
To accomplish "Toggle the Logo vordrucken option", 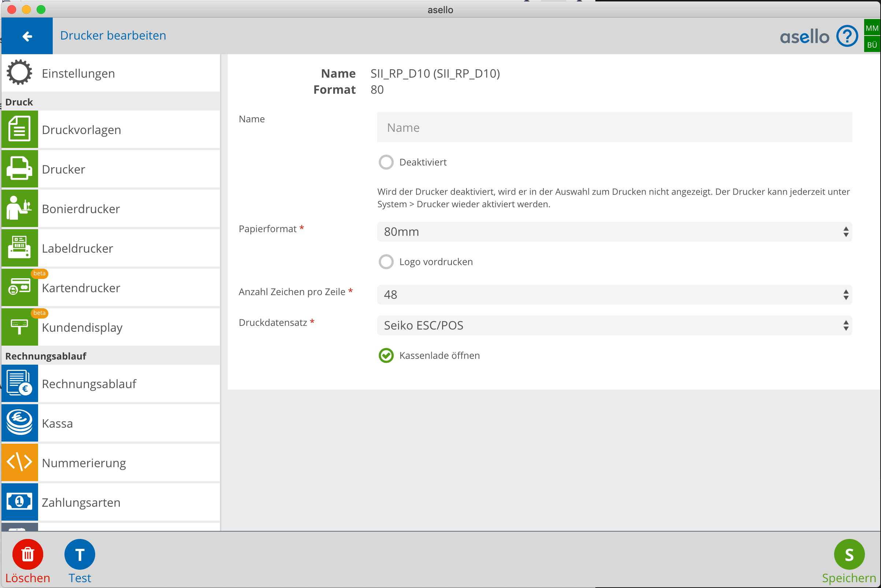I will coord(386,262).
